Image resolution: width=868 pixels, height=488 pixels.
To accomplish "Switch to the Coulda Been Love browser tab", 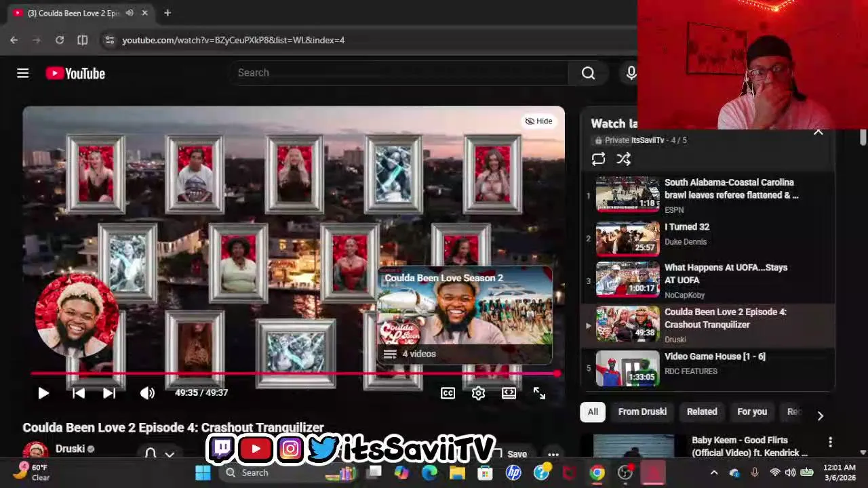I will coord(75,13).
